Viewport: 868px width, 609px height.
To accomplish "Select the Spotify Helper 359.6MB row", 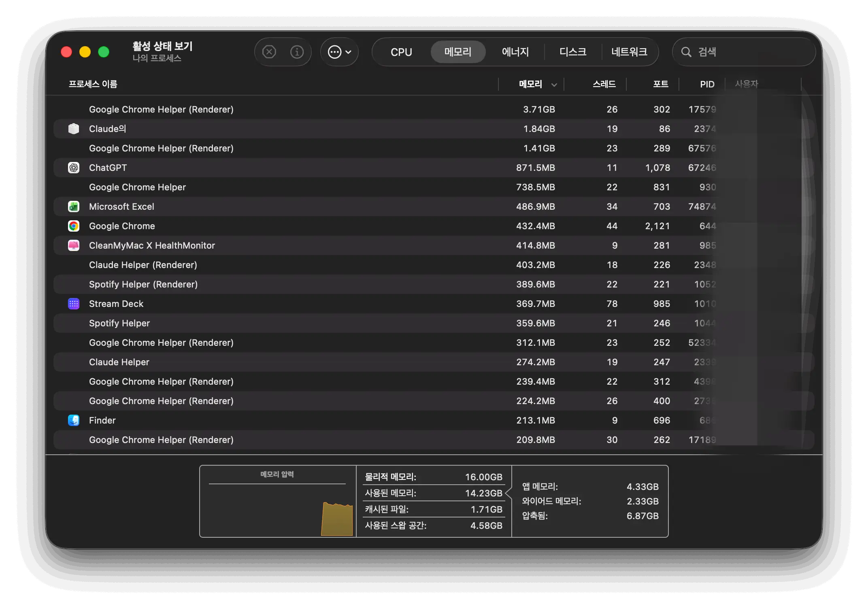I will [x=434, y=323].
